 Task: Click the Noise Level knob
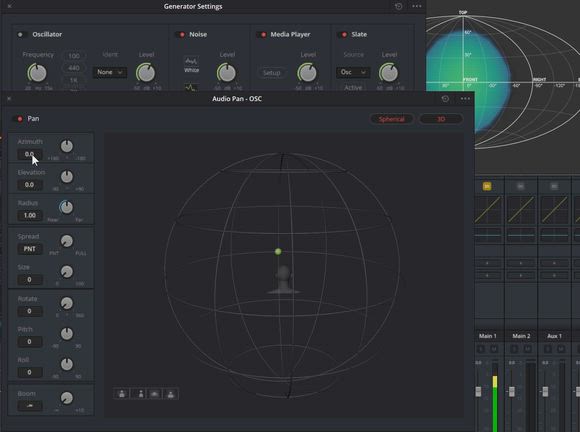(226, 73)
